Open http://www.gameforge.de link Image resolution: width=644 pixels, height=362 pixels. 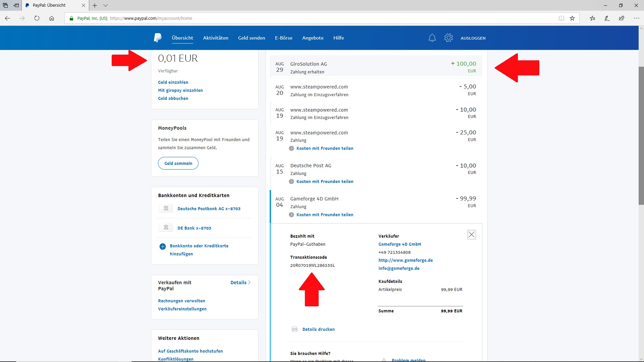[x=406, y=260]
